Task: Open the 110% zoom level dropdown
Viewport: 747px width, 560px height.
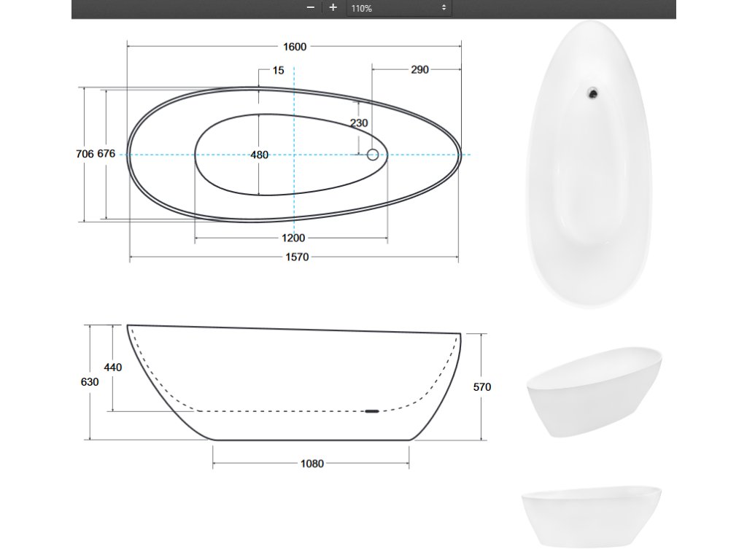Action: tap(399, 8)
